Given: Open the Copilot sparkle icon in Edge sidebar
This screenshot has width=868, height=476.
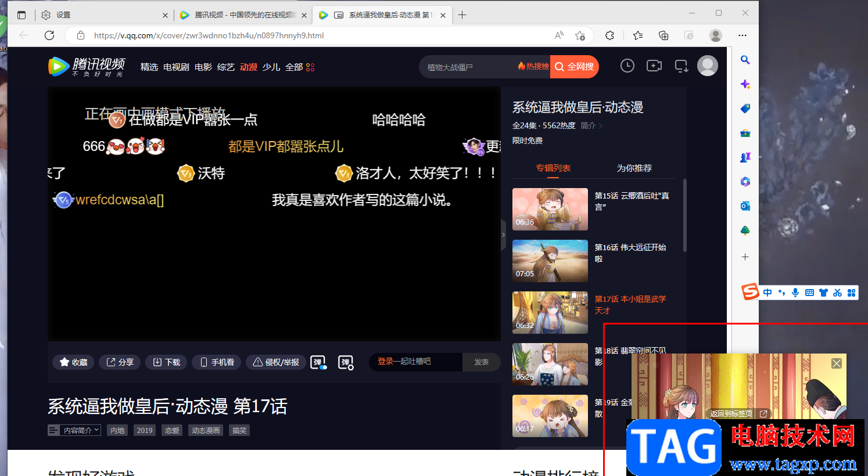Looking at the screenshot, I should pos(745,84).
